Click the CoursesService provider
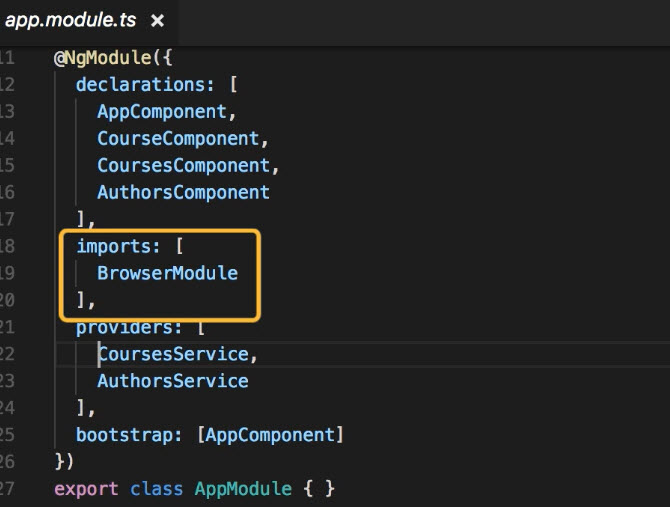The height and width of the screenshot is (507, 670). click(172, 354)
